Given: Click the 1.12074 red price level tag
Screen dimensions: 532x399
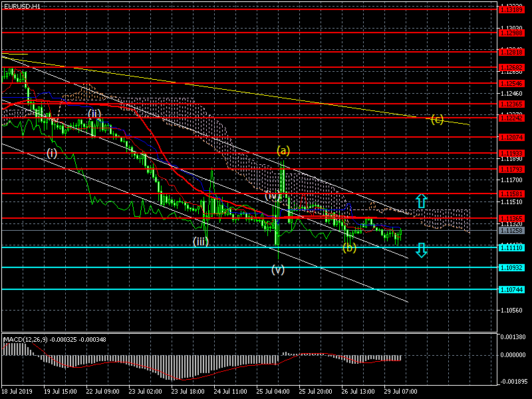Looking at the screenshot, I should coord(511,138).
